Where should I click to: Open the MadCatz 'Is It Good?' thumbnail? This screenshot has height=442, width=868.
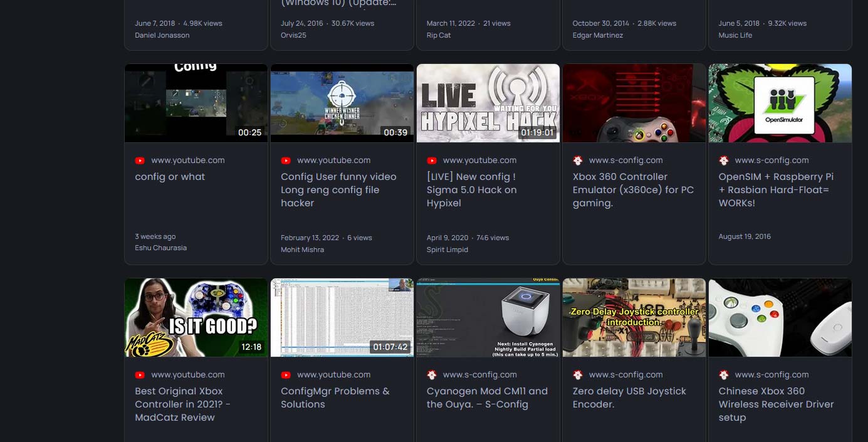click(196, 317)
